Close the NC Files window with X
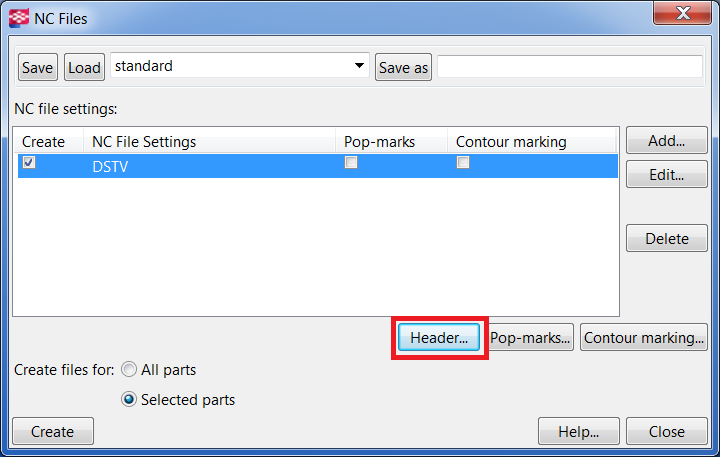The image size is (725, 463). [682, 15]
